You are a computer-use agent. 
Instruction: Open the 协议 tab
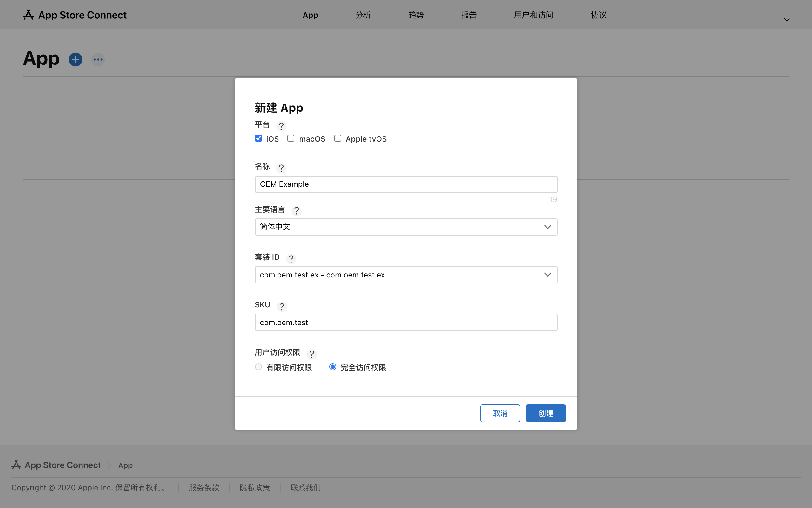pyautogui.click(x=598, y=15)
